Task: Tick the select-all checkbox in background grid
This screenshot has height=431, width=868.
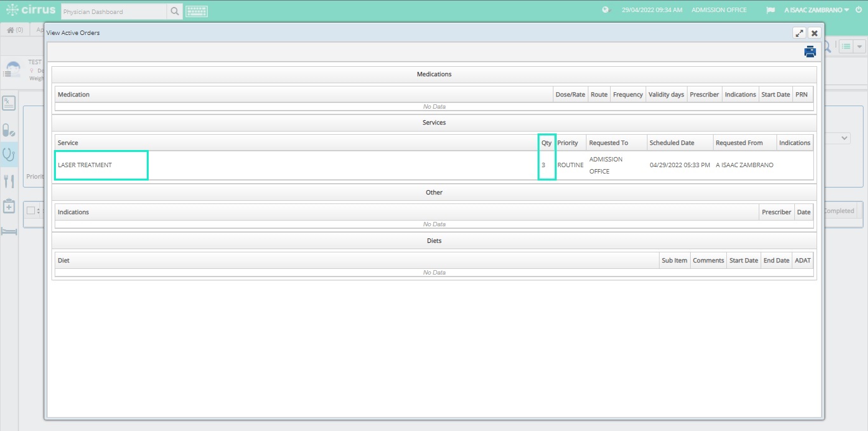Action: pyautogui.click(x=31, y=211)
